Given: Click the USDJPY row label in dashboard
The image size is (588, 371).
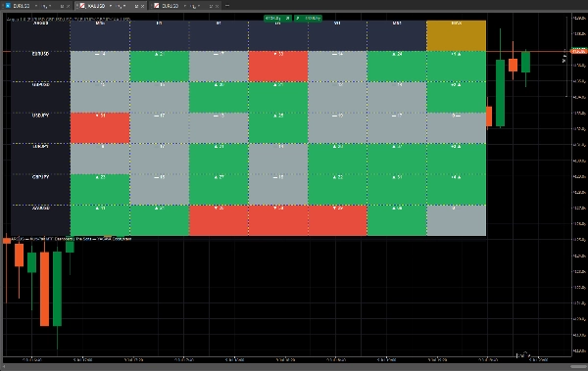Looking at the screenshot, I should pyautogui.click(x=40, y=116).
